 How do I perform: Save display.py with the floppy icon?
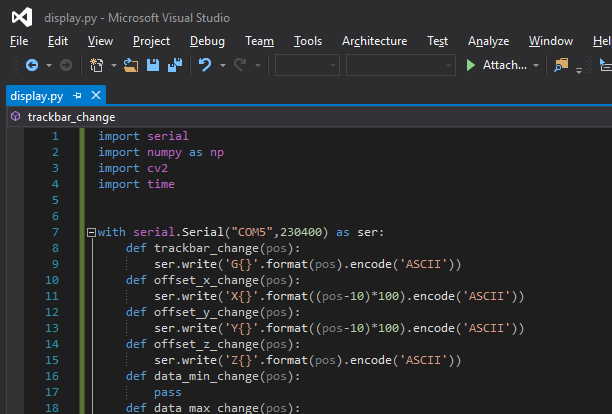153,65
